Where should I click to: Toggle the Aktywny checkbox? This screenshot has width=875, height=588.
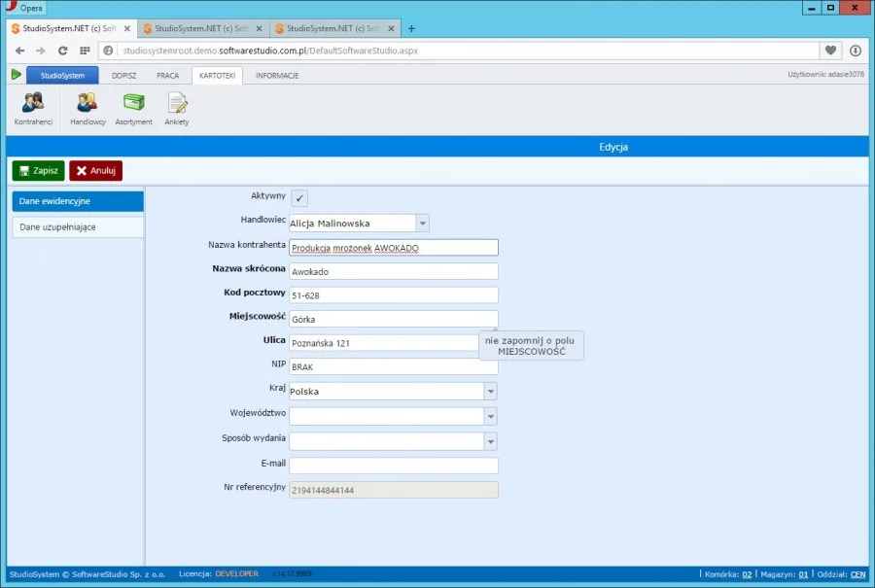click(x=299, y=198)
